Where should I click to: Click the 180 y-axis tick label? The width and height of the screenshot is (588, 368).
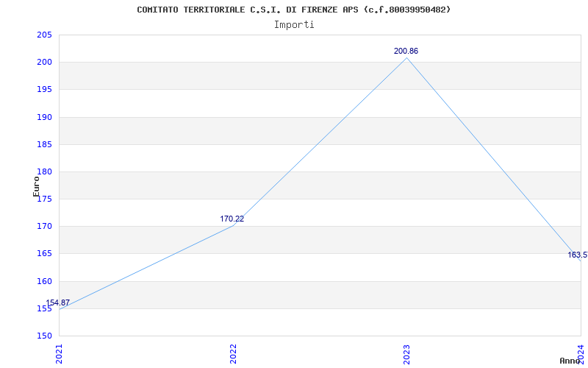tap(44, 172)
